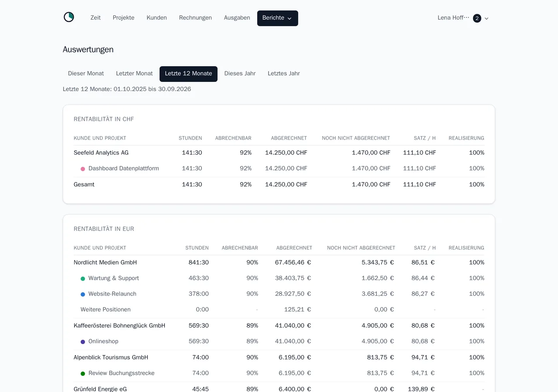Open the Projekte page
This screenshot has height=392, width=558.
[123, 18]
